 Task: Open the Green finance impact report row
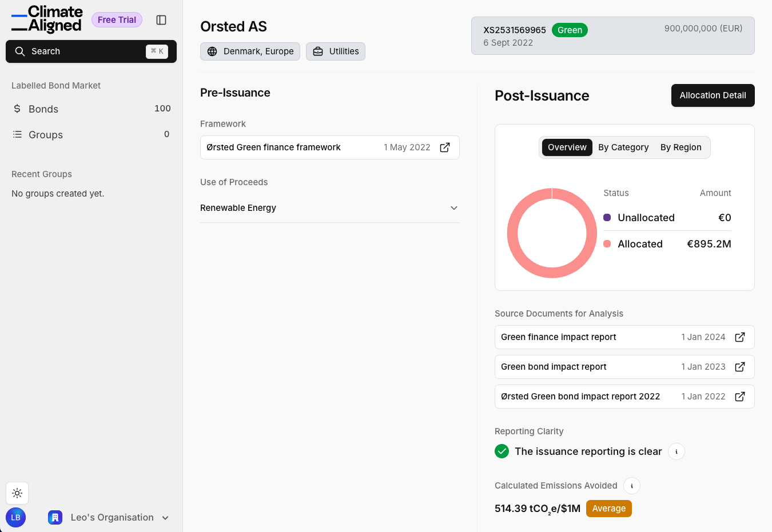(624, 337)
